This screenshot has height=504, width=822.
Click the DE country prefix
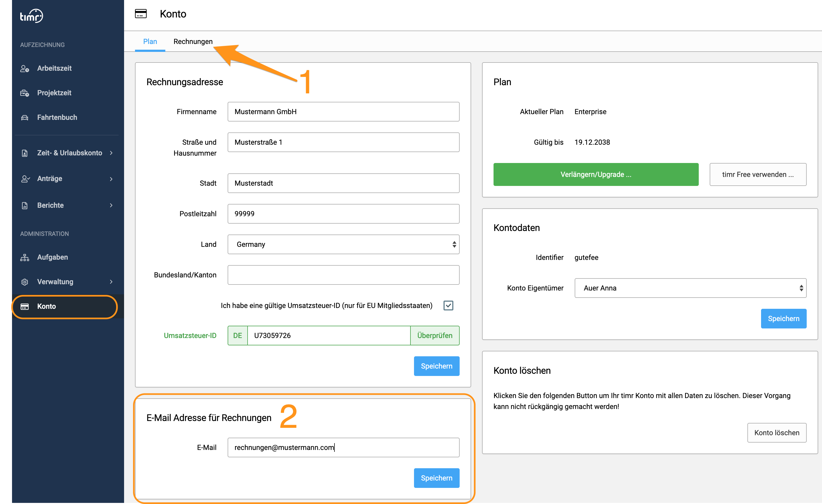point(237,335)
